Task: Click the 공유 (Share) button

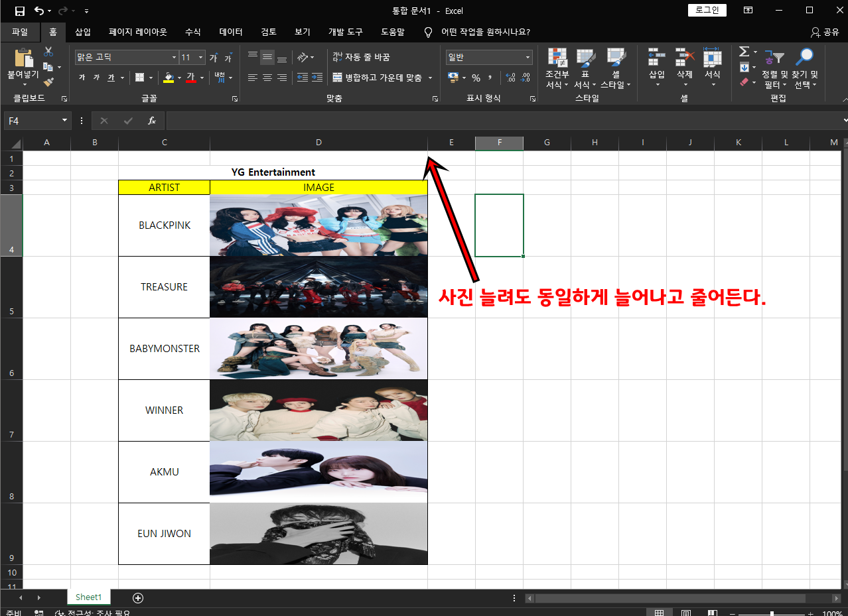Action: tap(825, 32)
